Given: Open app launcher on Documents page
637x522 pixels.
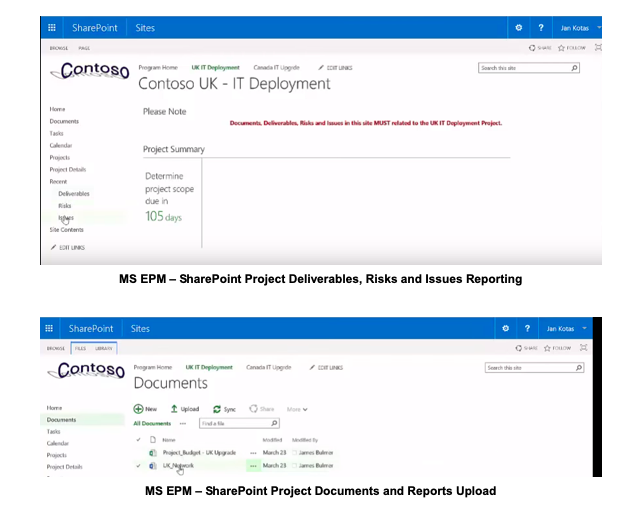Looking at the screenshot, I should 49,328.
